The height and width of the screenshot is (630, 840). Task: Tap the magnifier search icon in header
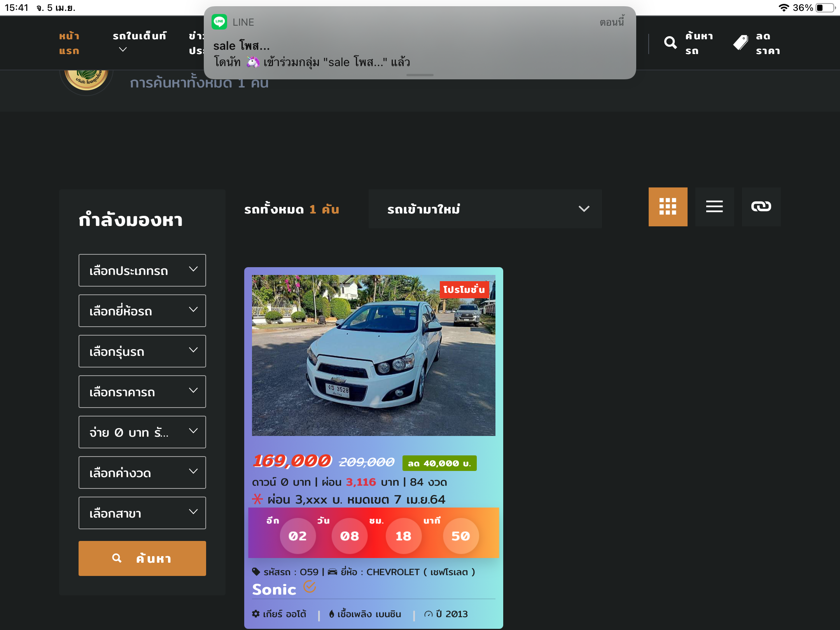click(x=670, y=43)
